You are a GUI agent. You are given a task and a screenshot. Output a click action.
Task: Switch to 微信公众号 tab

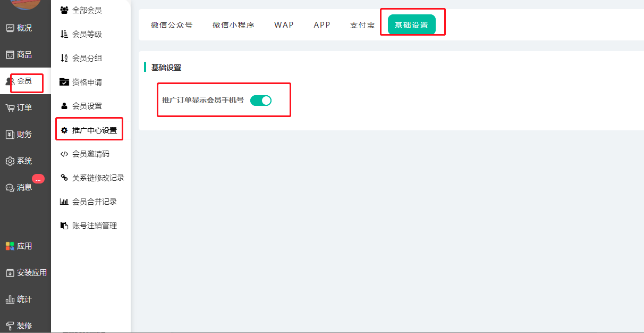172,25
